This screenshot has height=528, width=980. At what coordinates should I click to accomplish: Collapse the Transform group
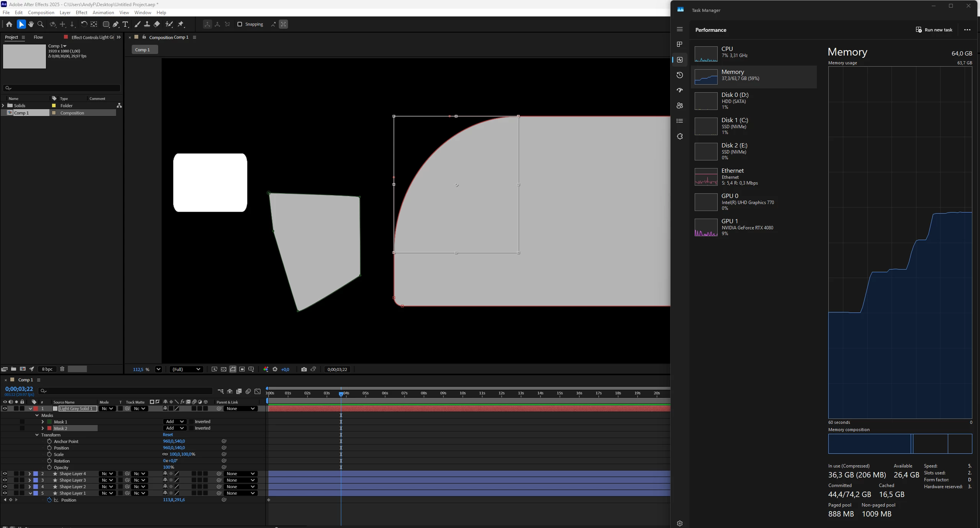[x=37, y=435]
